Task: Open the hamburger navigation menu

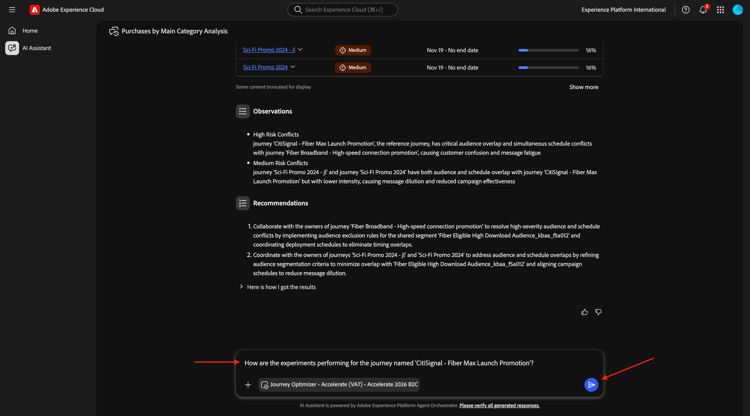Action: coord(12,10)
